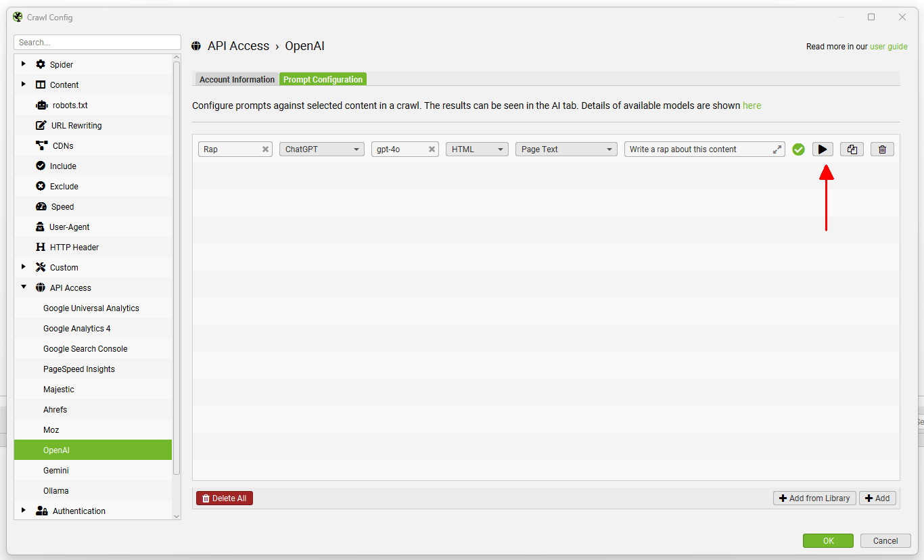The height and width of the screenshot is (560, 924).
Task: Open the Page Text content dropdown
Action: click(565, 149)
